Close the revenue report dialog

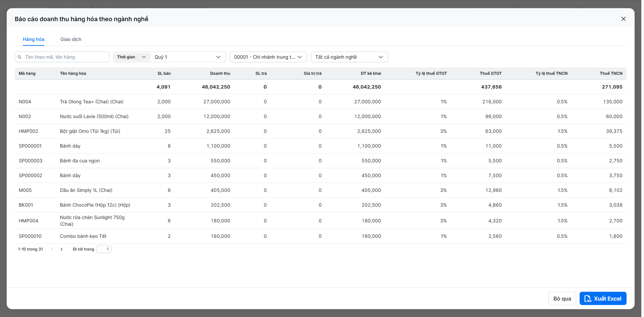623,19
